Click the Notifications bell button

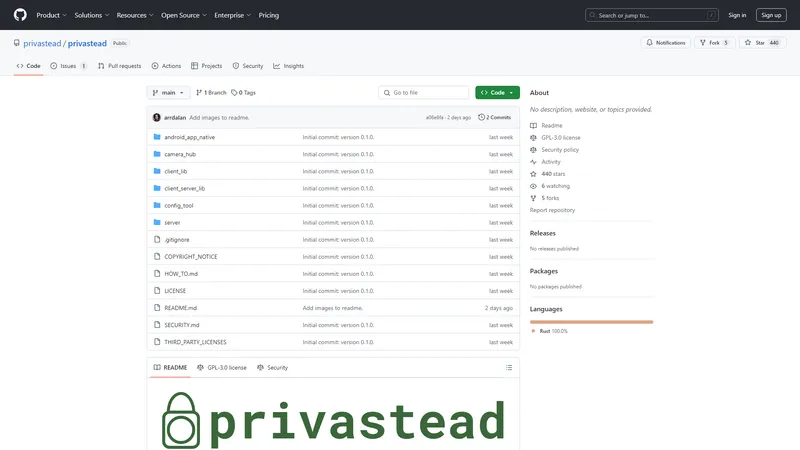click(666, 43)
